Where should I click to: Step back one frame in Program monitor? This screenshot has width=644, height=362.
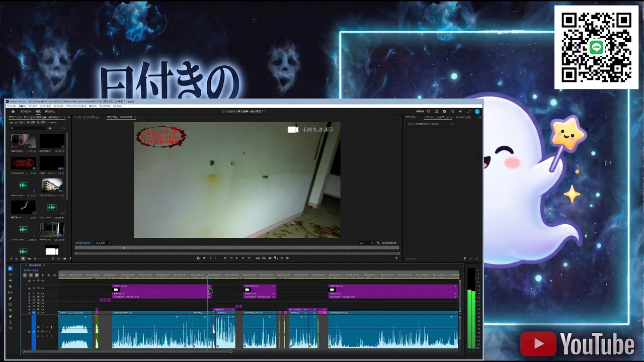(231, 258)
